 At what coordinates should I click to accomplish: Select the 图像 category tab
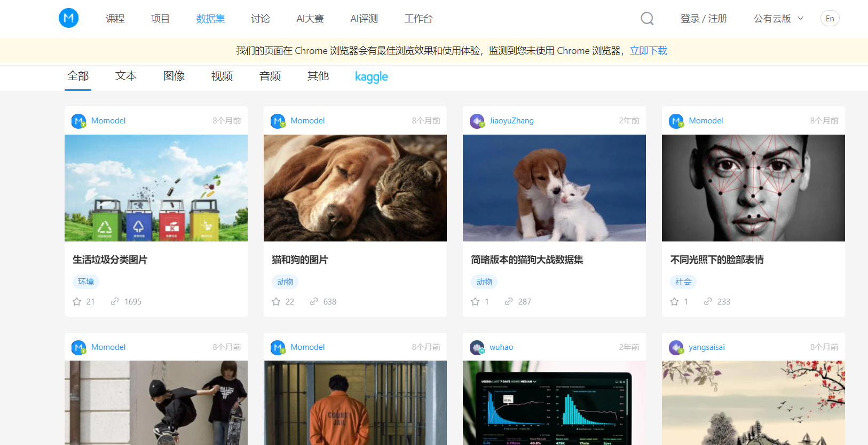click(x=174, y=76)
